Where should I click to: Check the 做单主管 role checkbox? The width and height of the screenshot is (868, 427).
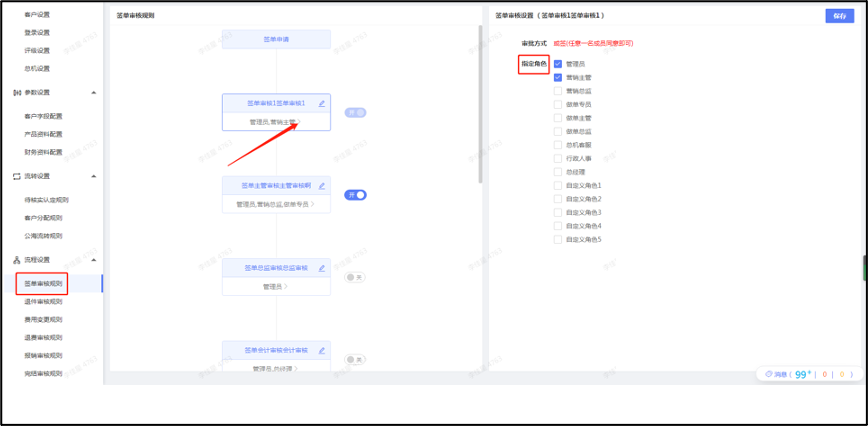tap(558, 118)
